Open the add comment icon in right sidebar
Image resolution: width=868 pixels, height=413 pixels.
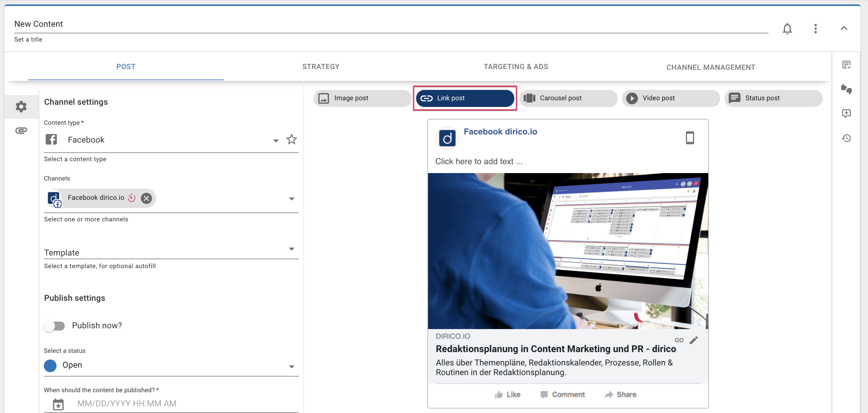point(846,114)
